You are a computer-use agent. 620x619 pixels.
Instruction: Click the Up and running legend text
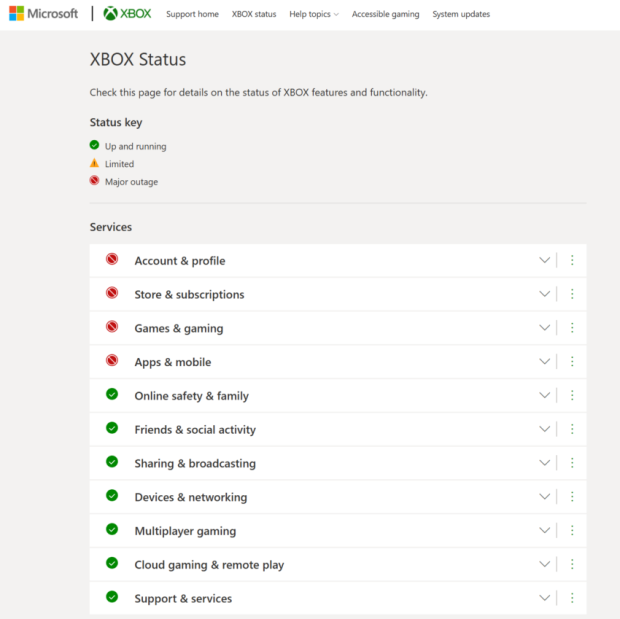[x=136, y=146]
